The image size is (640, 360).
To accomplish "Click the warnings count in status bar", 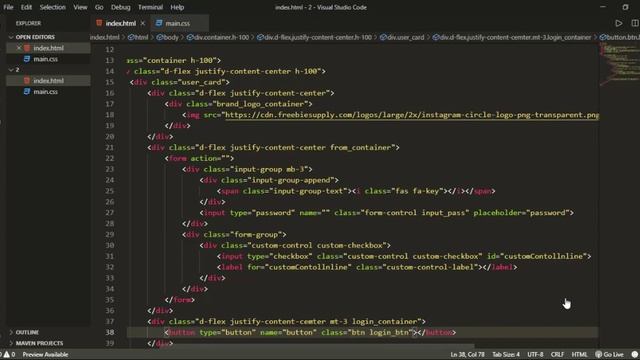I will tap(9, 354).
